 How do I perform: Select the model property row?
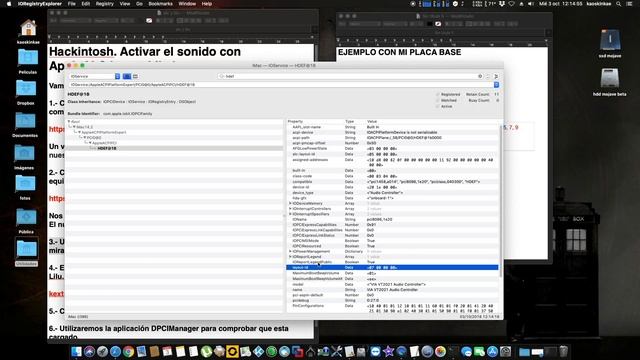[x=392, y=284]
